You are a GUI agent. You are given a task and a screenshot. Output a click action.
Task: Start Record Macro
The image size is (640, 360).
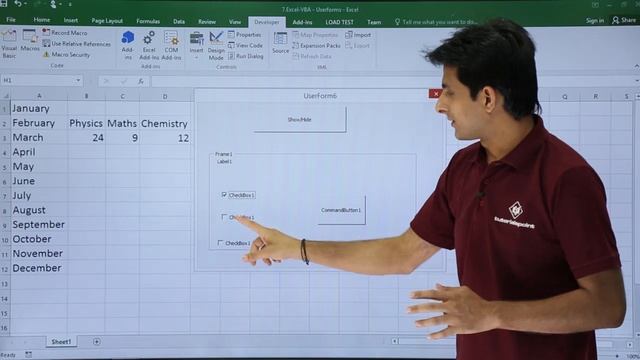(65, 33)
